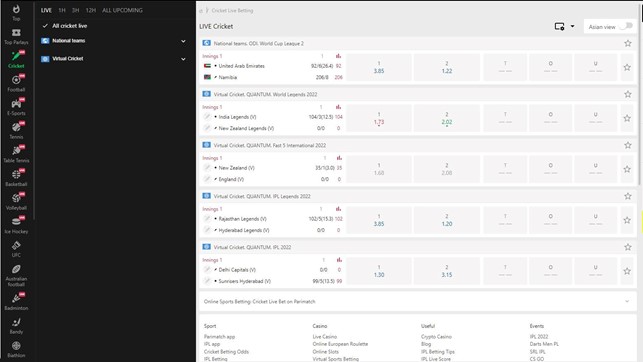Screen dimensions: 643x362
Task: Switch to ALL UPCOMING tab
Action: pyautogui.click(x=122, y=10)
